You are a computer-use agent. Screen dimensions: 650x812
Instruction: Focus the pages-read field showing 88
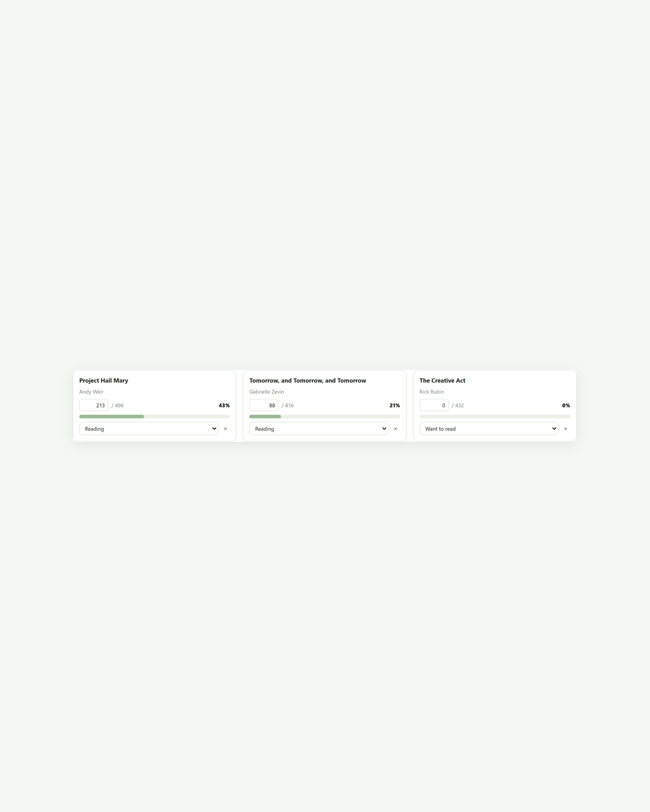coord(264,405)
